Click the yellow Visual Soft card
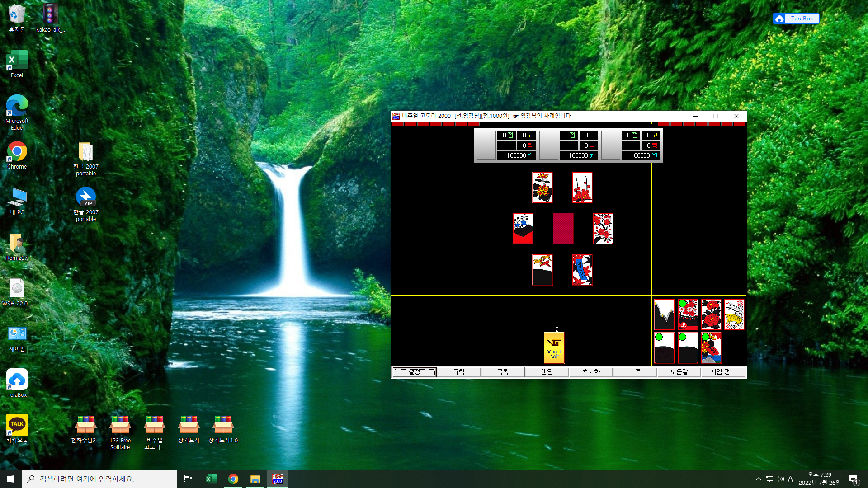The image size is (868, 488). [554, 348]
